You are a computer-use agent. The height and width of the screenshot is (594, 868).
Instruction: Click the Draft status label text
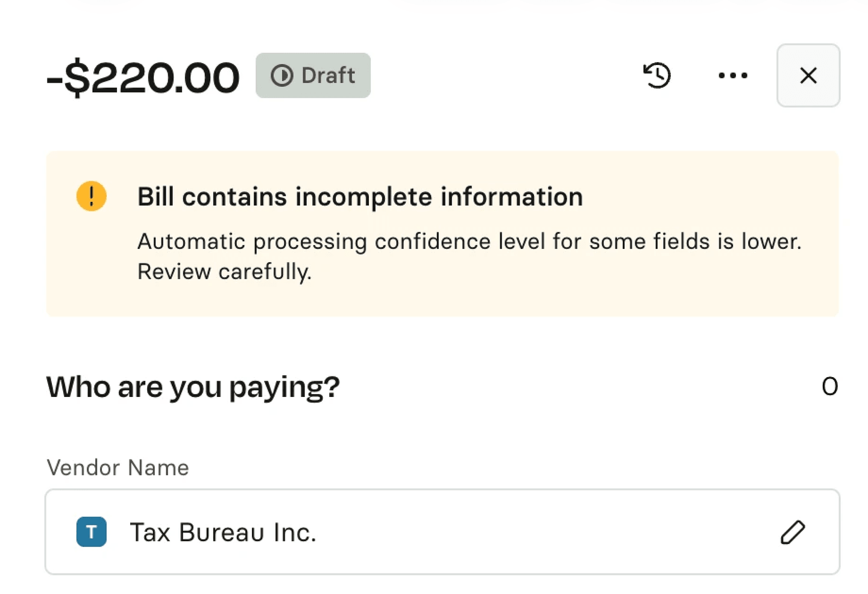[x=328, y=76]
